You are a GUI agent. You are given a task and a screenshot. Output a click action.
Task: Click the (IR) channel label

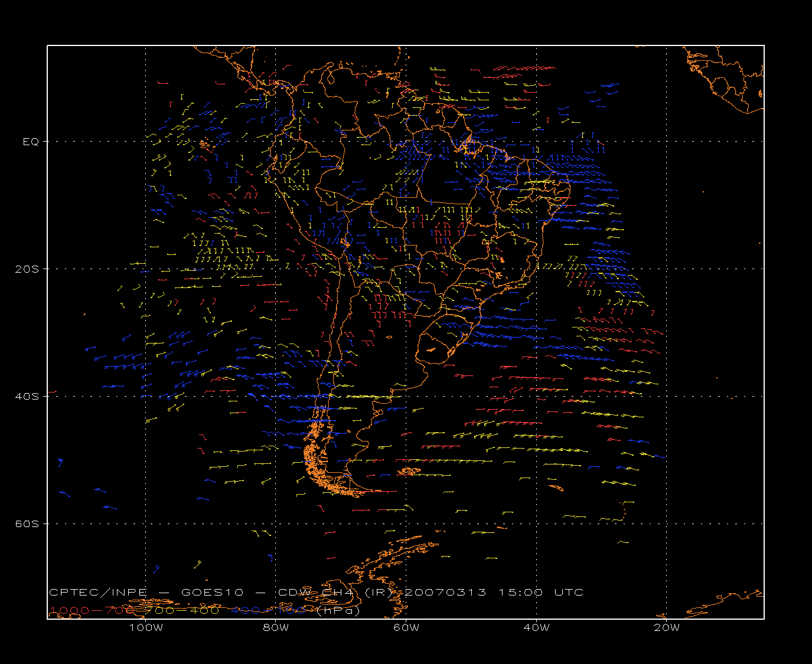pyautogui.click(x=379, y=592)
